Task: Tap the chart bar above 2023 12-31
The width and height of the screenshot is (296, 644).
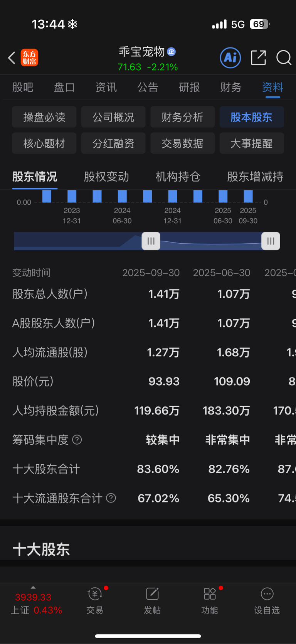Action: [72, 196]
